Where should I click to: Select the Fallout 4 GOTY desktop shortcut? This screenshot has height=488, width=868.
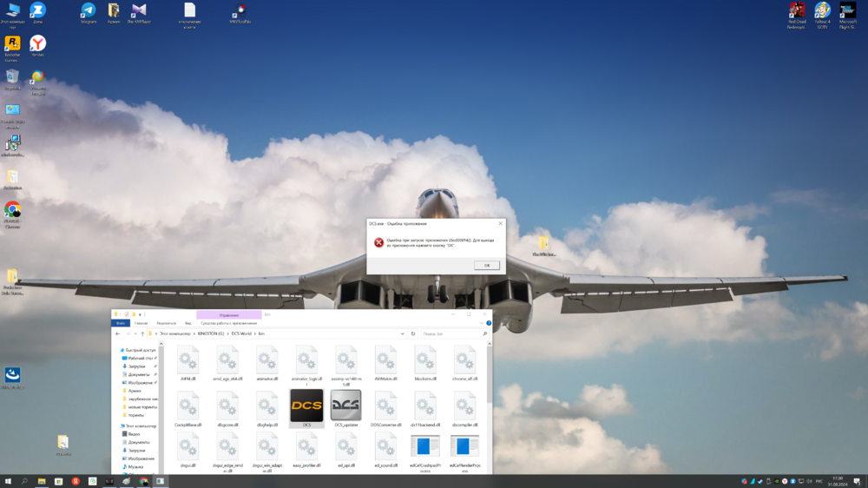[823, 16]
